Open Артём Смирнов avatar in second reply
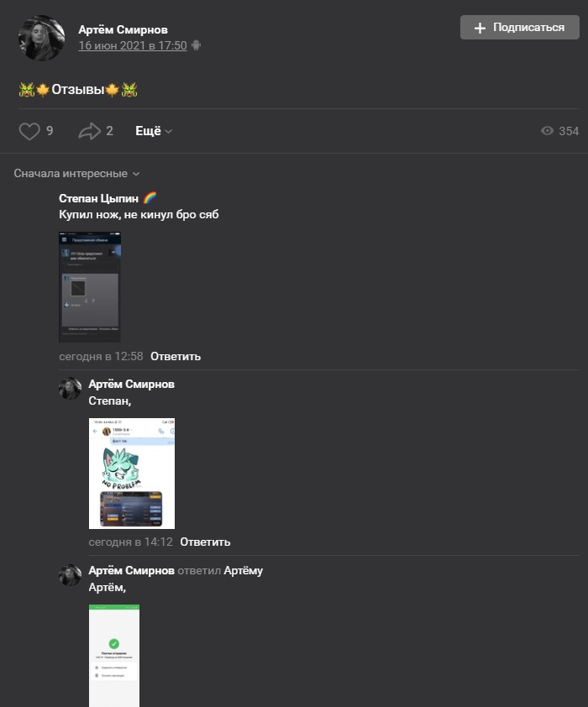Image resolution: width=588 pixels, height=707 pixels. coord(70,575)
